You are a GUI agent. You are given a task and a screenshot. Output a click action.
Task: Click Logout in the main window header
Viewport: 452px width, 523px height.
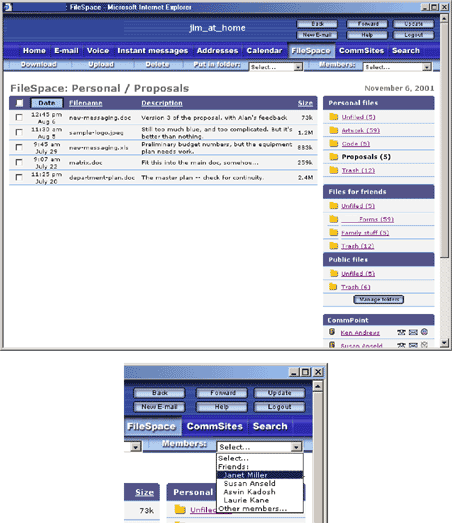point(414,35)
